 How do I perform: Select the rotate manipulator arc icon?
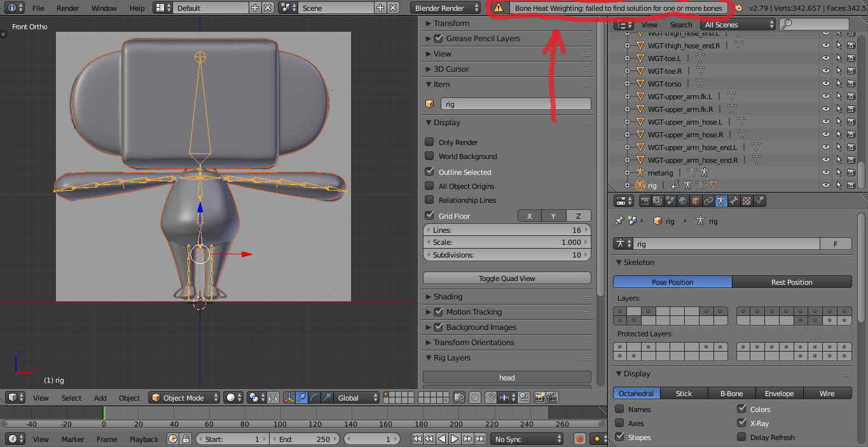tap(315, 397)
